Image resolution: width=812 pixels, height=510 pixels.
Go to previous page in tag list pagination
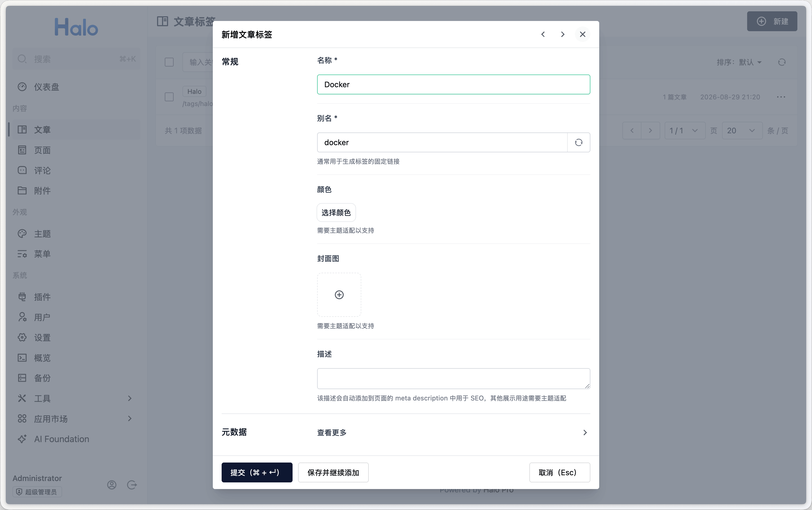(x=631, y=131)
